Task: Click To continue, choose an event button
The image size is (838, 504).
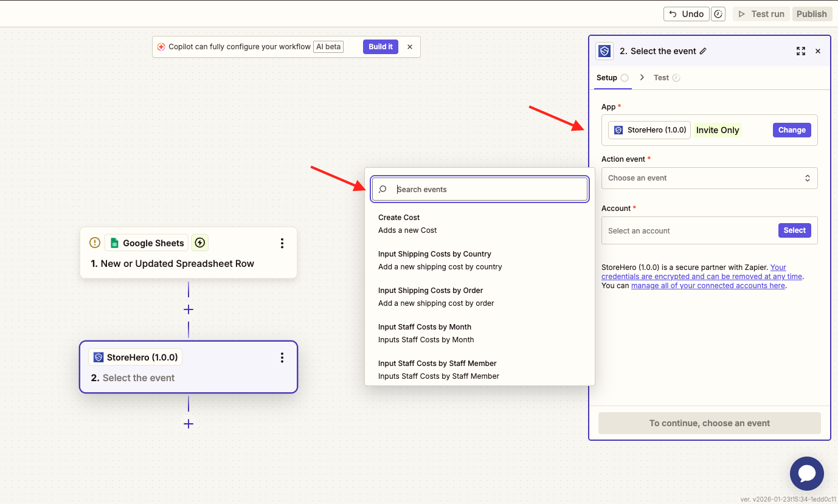Action: point(710,423)
